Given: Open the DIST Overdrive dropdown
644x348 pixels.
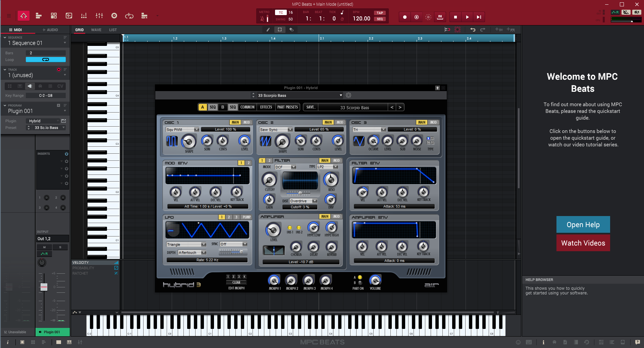Looking at the screenshot, I should click(x=304, y=201).
